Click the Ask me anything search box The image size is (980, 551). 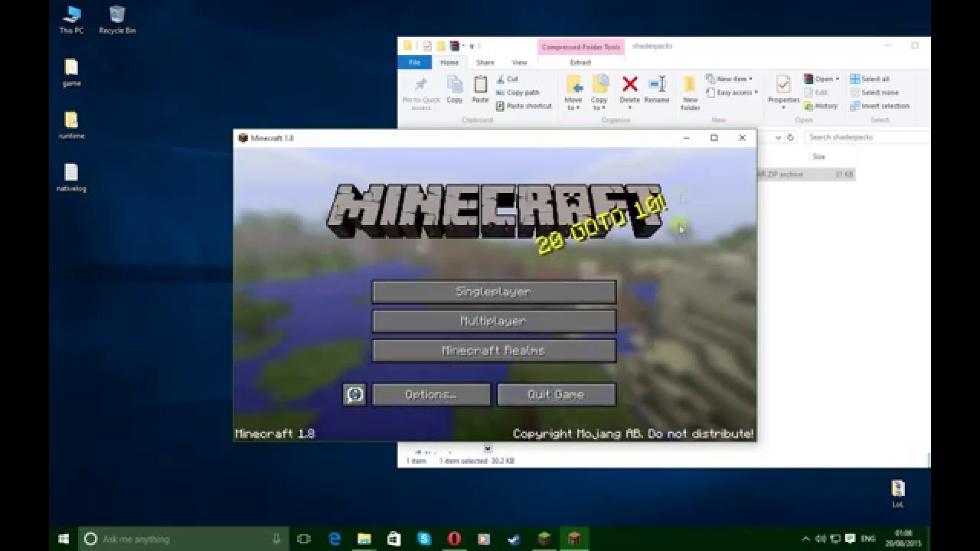pos(183,539)
